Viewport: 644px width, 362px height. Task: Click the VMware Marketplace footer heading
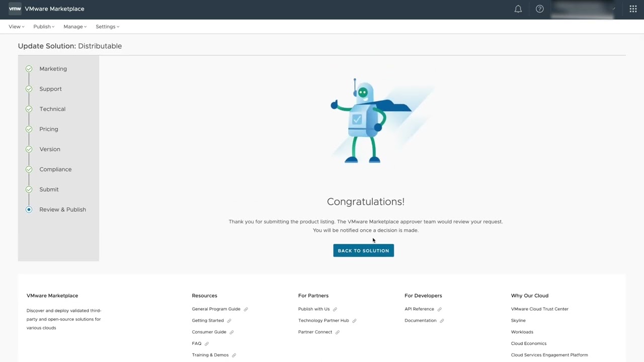coord(52,296)
